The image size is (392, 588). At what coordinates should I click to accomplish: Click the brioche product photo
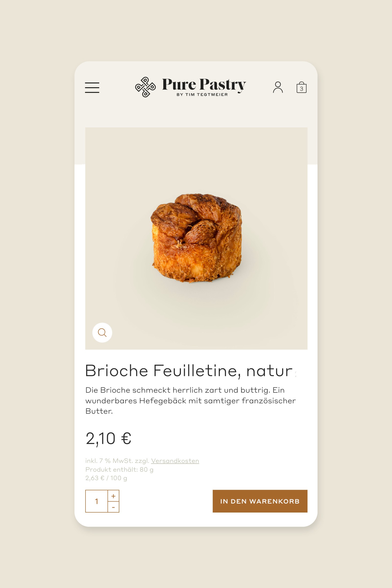pos(196,237)
